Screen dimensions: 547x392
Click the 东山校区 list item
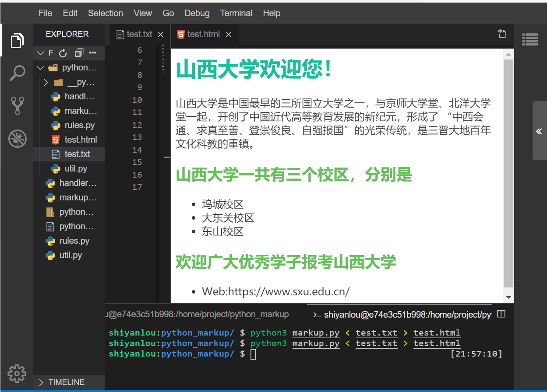[222, 231]
